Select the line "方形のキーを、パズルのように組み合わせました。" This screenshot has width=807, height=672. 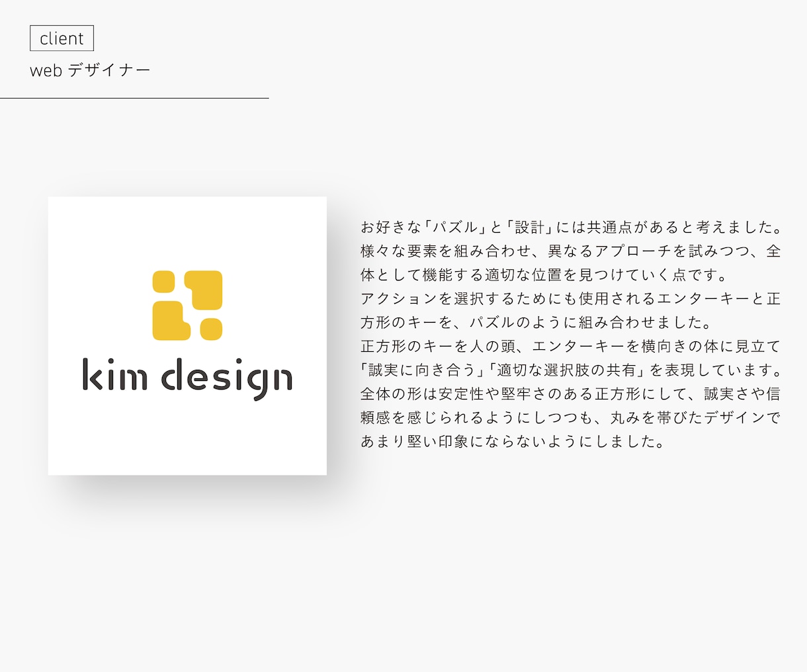coord(536,323)
